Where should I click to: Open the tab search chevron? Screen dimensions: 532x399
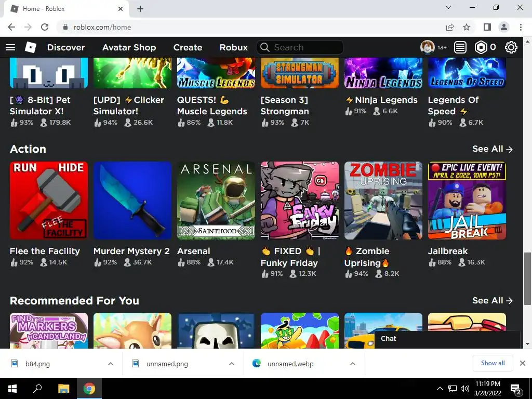pyautogui.click(x=448, y=7)
